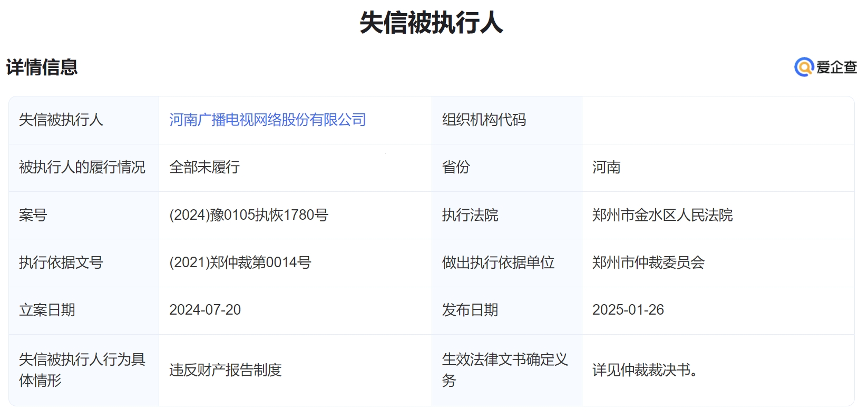Select the 河南 province value
Screen dimensions: 868x419
coord(606,168)
